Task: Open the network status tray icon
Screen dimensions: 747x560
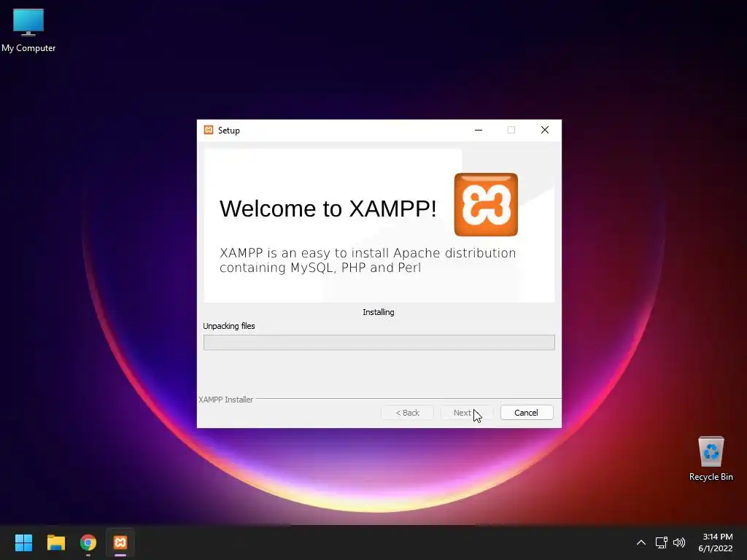Action: (661, 542)
